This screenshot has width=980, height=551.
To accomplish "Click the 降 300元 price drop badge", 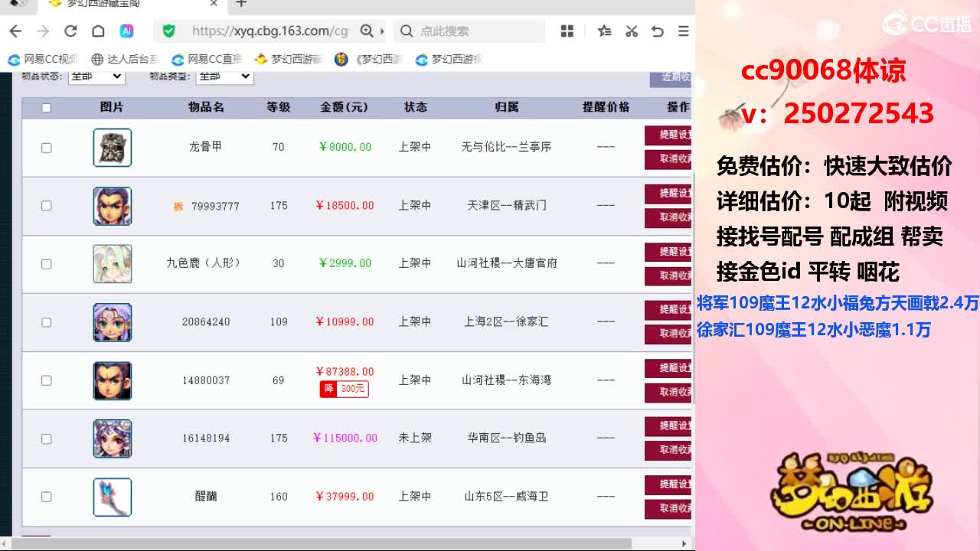I will [344, 389].
